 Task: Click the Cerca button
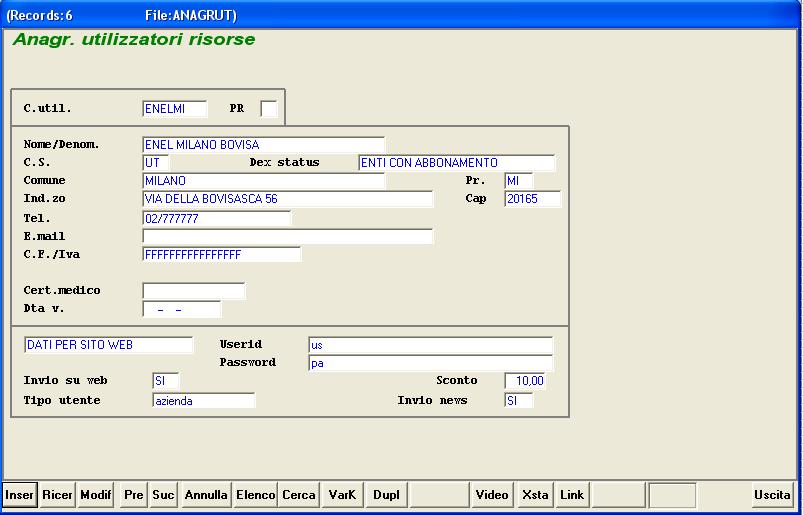(x=299, y=495)
